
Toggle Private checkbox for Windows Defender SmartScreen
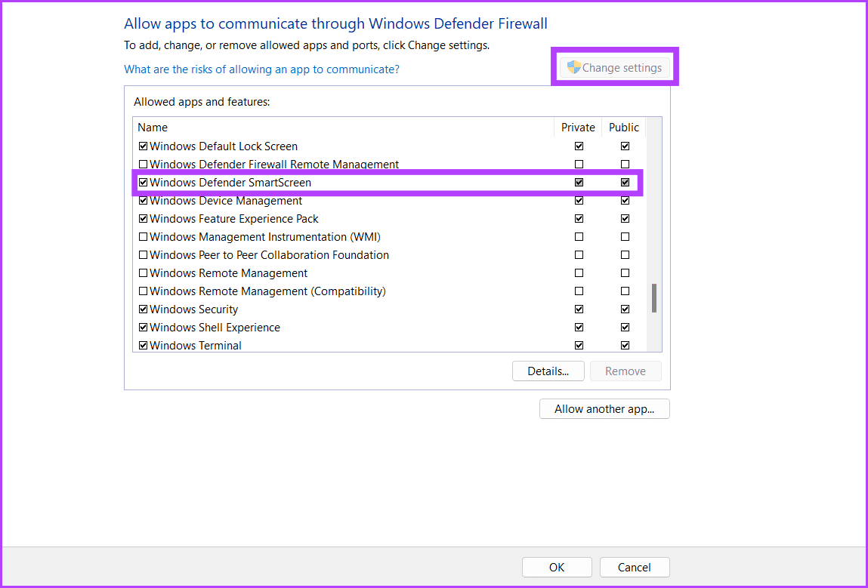coord(579,183)
